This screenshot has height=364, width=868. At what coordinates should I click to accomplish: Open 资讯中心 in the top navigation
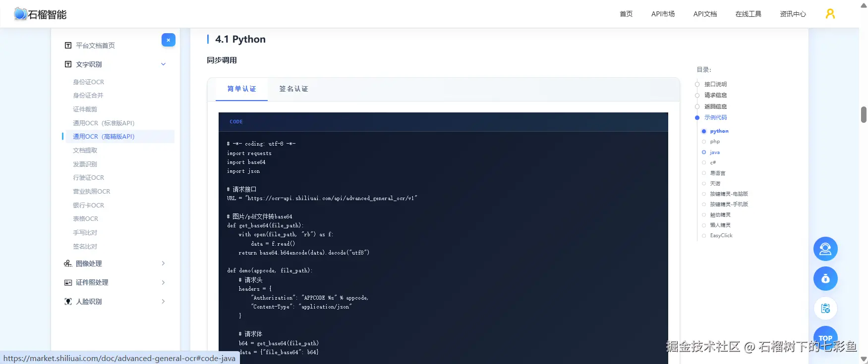(793, 14)
